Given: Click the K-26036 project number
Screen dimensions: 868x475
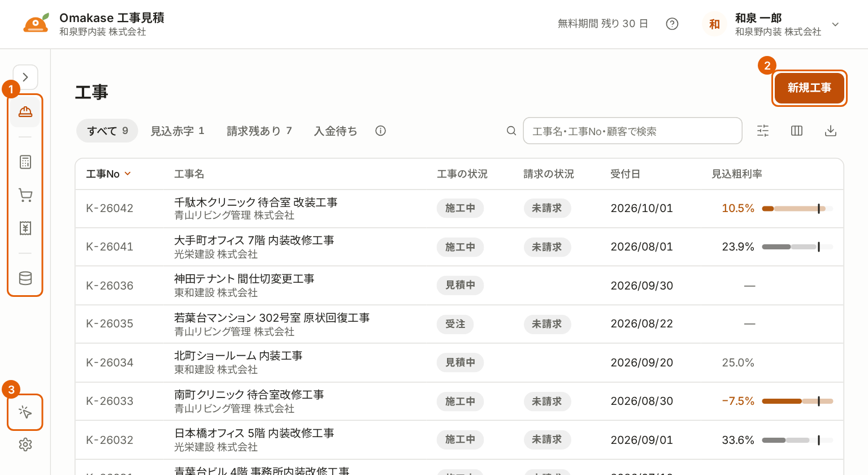Looking at the screenshot, I should pyautogui.click(x=110, y=286).
